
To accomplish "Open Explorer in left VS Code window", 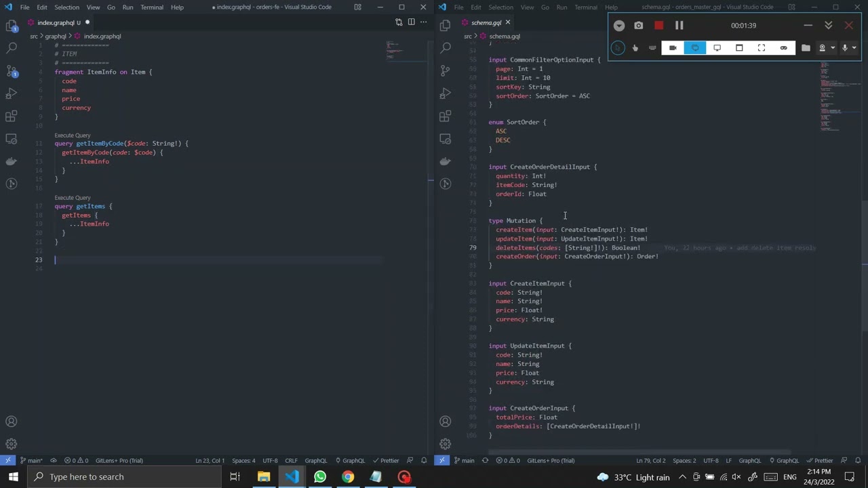I will coord(12,26).
